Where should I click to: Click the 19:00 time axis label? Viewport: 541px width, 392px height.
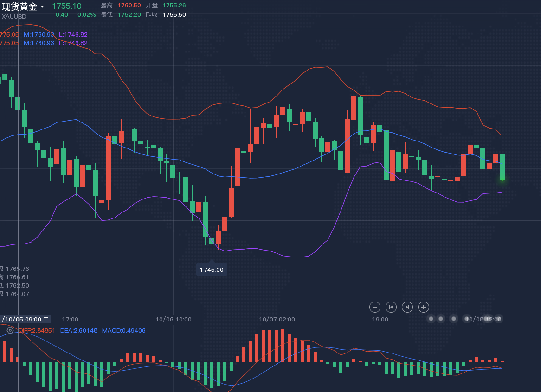(x=380, y=320)
